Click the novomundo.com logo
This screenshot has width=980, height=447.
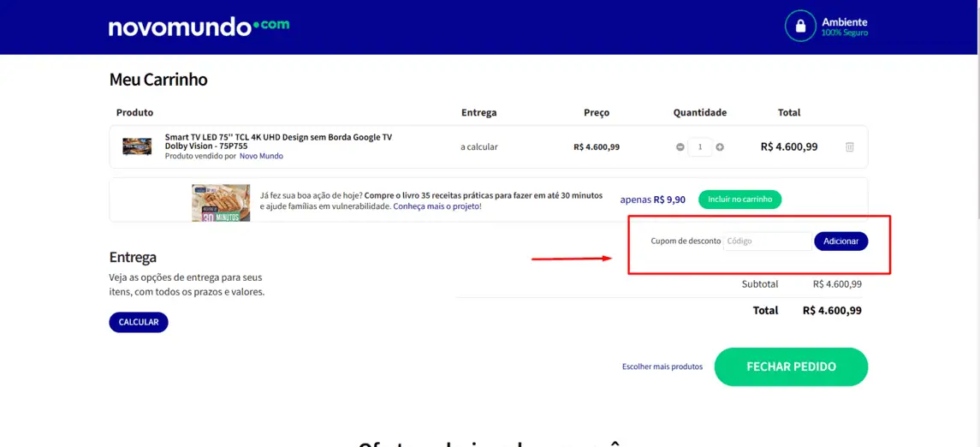(x=199, y=27)
